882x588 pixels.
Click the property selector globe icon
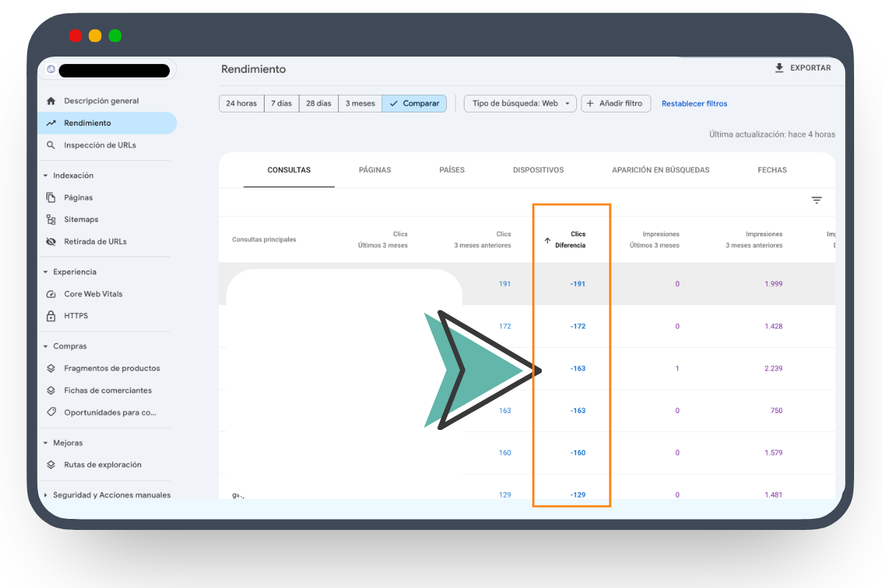point(51,69)
